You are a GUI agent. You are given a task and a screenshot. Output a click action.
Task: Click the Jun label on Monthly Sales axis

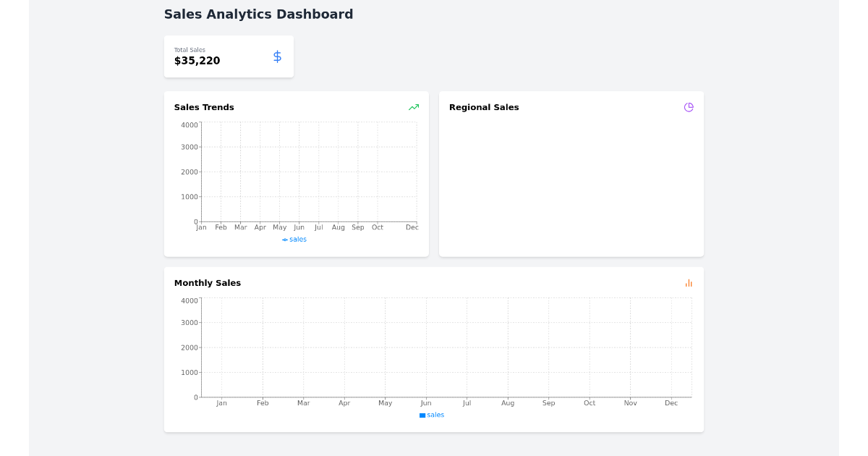coord(426,402)
